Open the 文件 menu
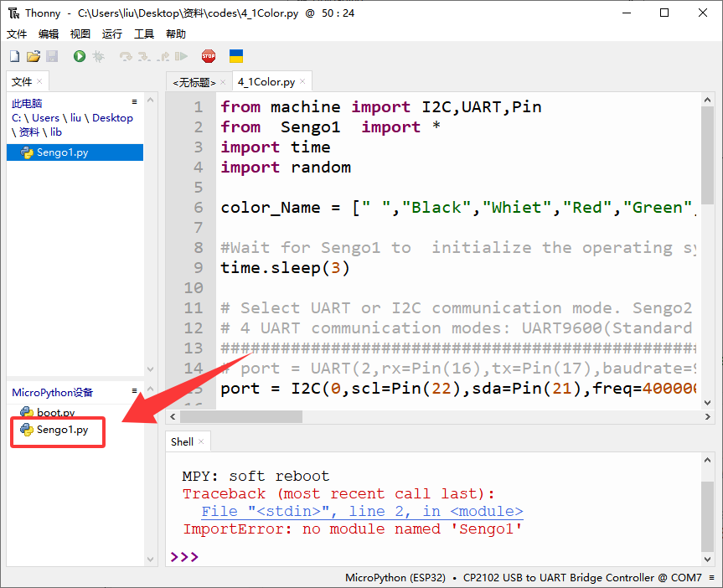The height and width of the screenshot is (588, 723). (x=17, y=34)
